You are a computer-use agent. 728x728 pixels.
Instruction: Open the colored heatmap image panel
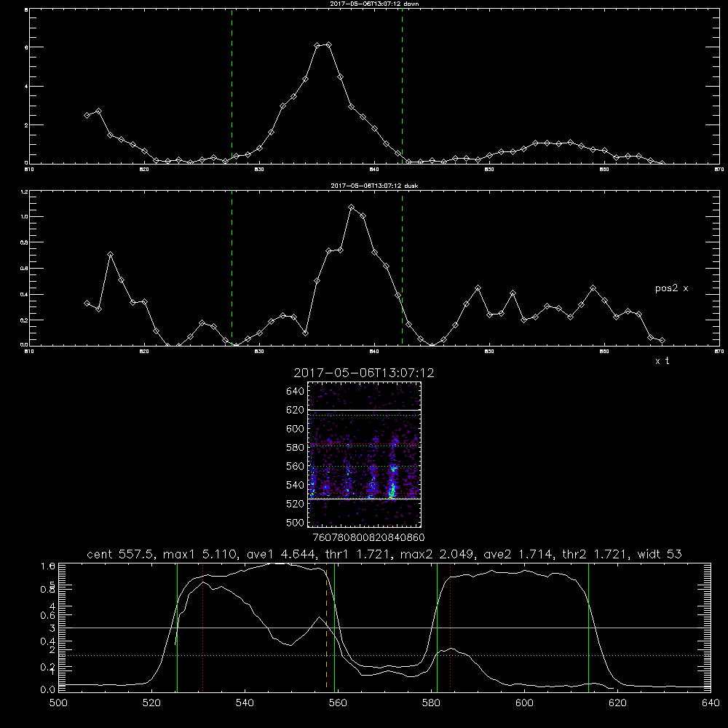point(365,454)
